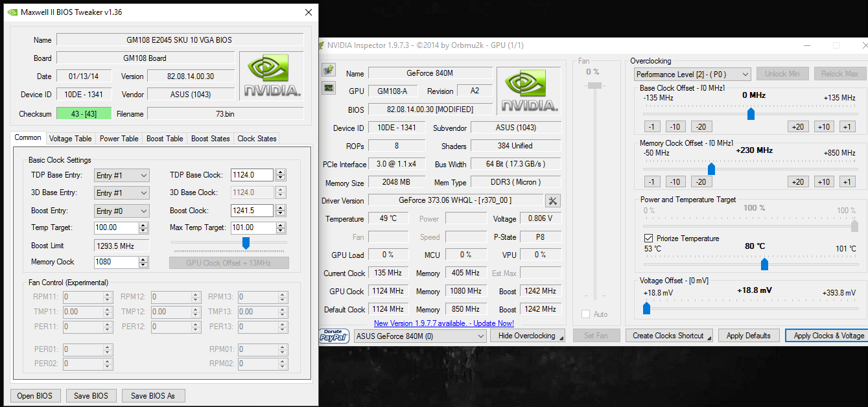Click -20 under Base Clock Offset

[x=701, y=126]
